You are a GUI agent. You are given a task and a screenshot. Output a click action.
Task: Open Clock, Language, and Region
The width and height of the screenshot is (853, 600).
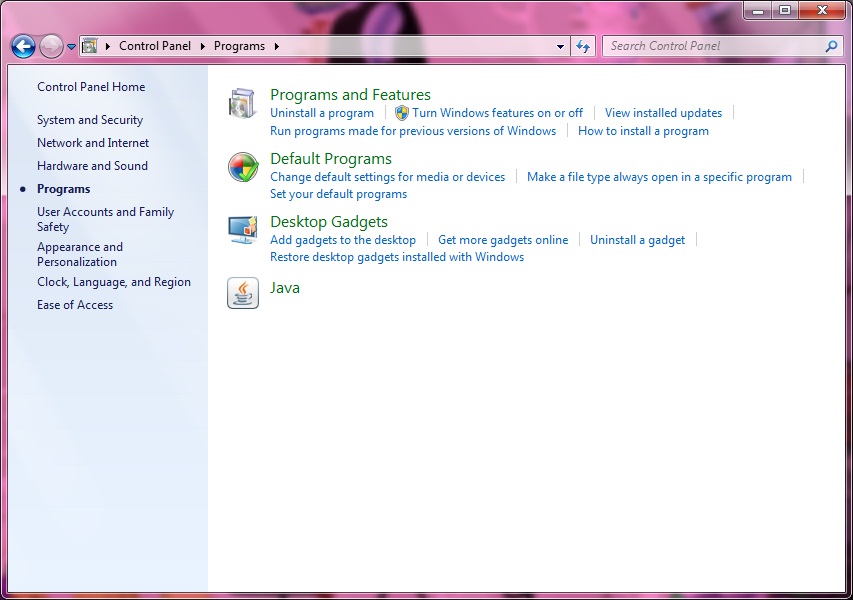click(x=114, y=282)
